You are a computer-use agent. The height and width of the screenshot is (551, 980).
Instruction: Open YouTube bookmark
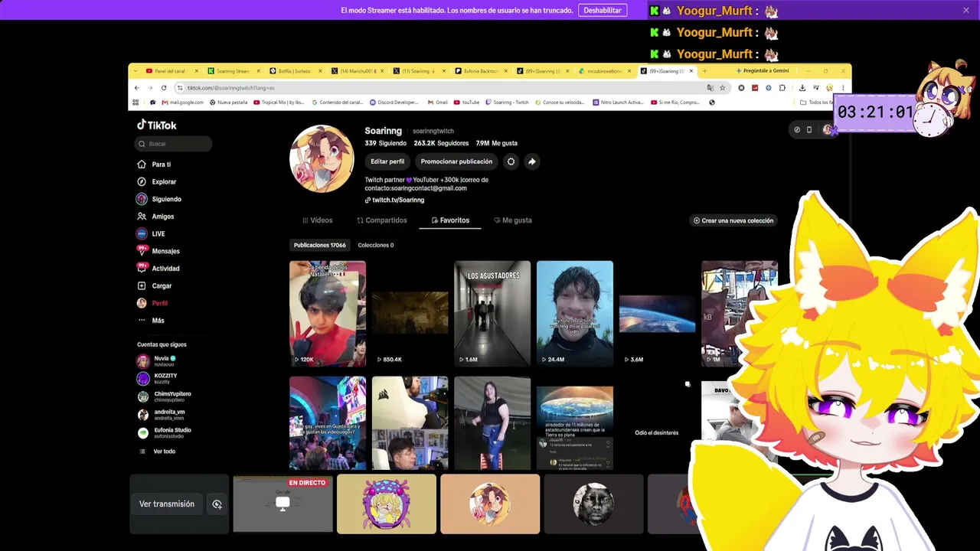click(x=466, y=103)
